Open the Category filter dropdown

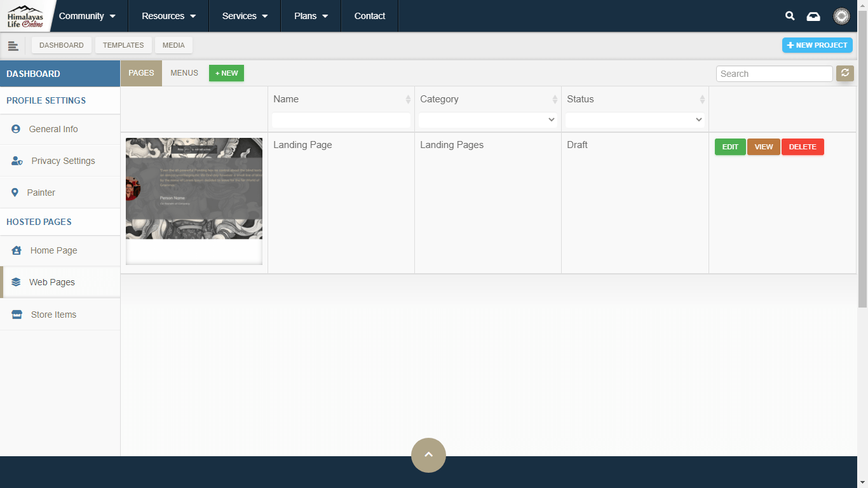pos(487,119)
